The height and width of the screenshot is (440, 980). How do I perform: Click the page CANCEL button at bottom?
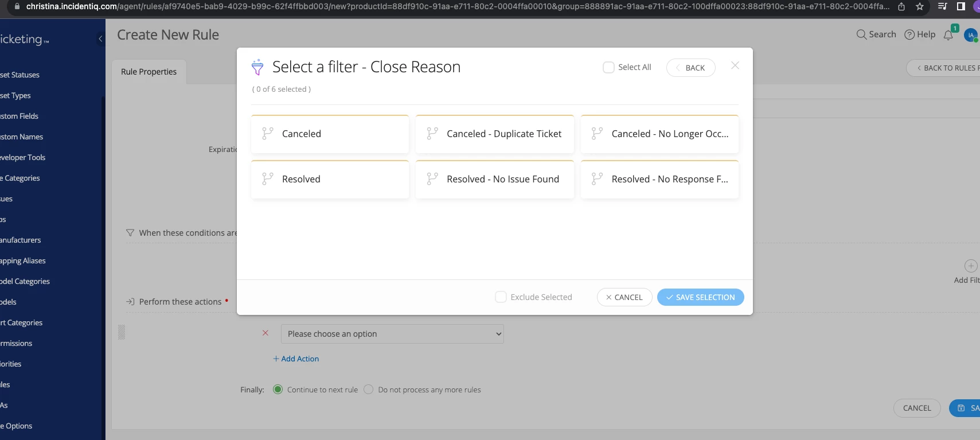(x=917, y=408)
